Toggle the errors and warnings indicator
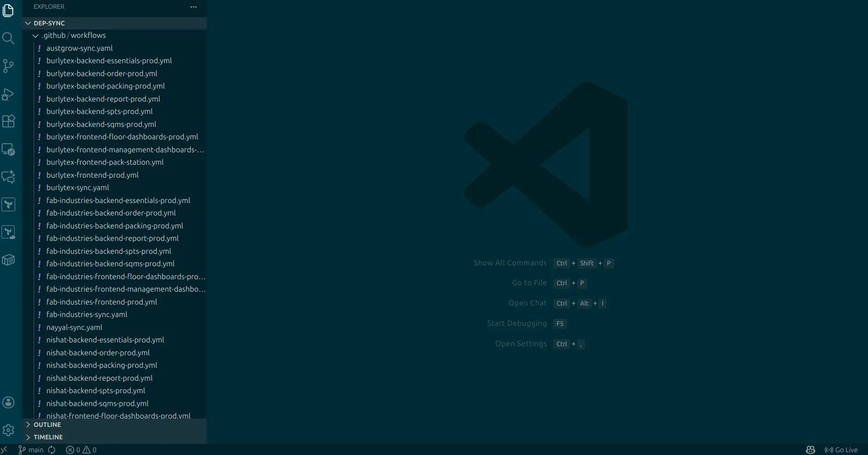Viewport: 868px width, 455px height. 81,449
